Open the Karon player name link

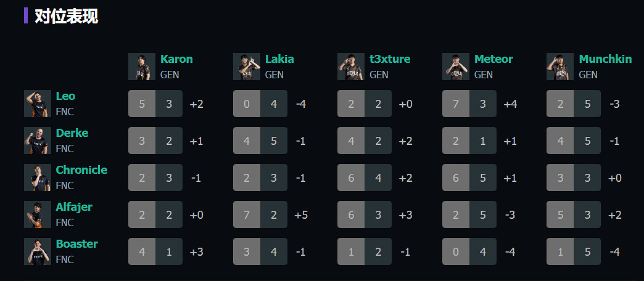tap(176, 59)
